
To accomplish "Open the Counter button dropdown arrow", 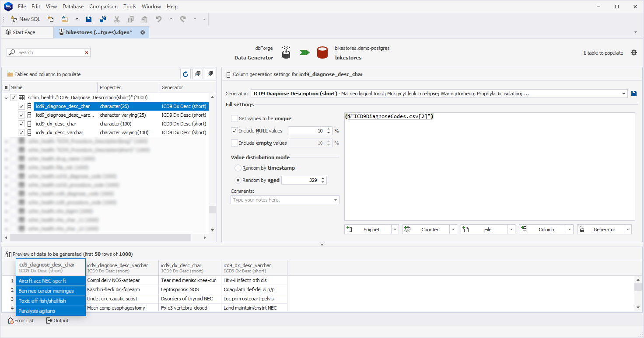I will pyautogui.click(x=453, y=230).
